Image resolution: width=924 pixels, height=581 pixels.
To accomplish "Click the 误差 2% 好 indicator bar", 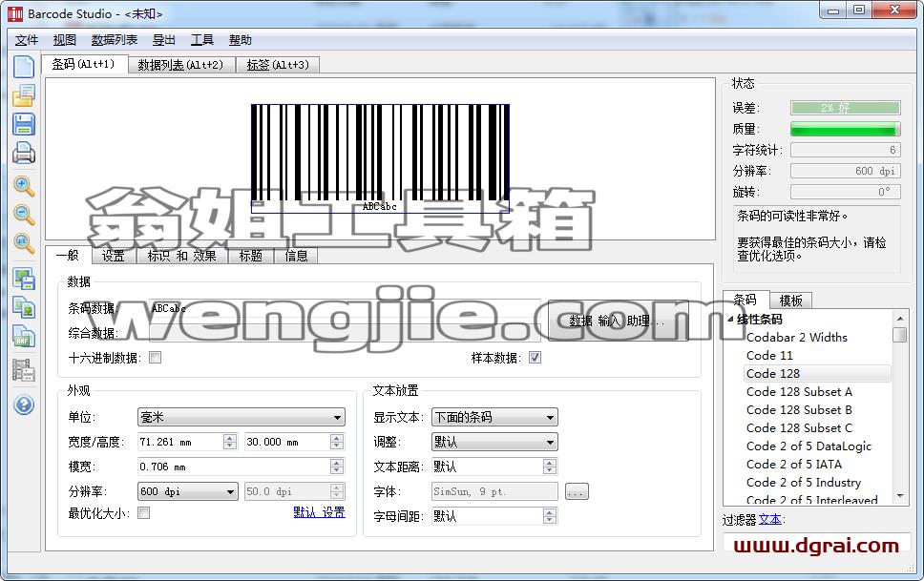I will coord(845,108).
